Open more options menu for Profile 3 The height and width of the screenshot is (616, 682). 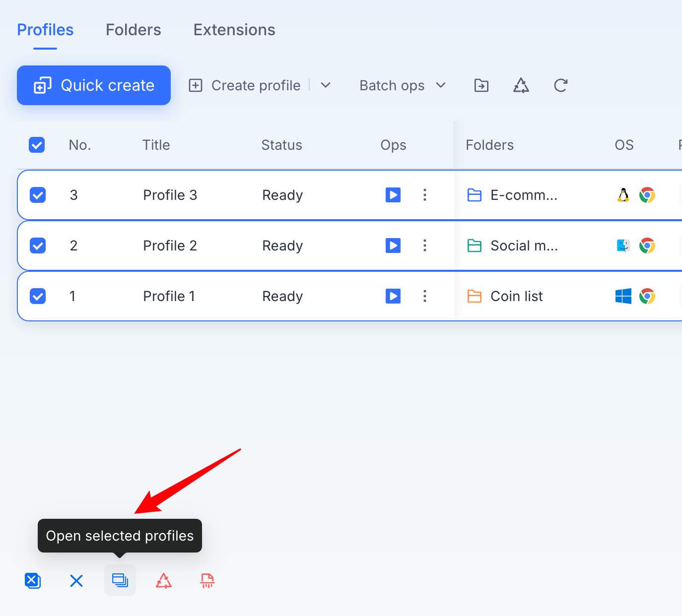[x=425, y=195]
